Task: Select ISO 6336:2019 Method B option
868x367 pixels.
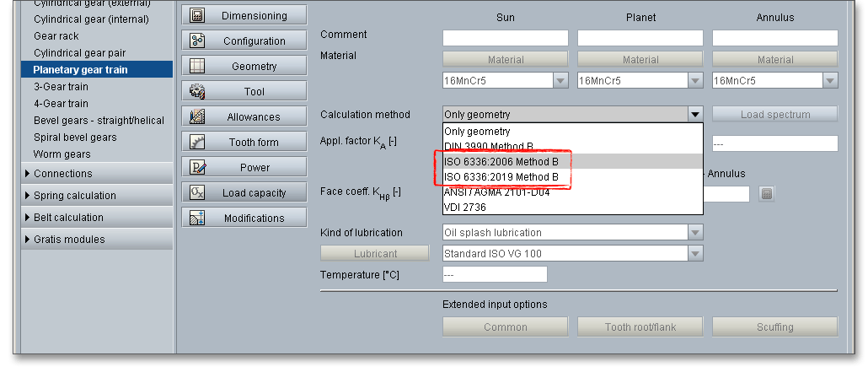Action: click(x=501, y=177)
